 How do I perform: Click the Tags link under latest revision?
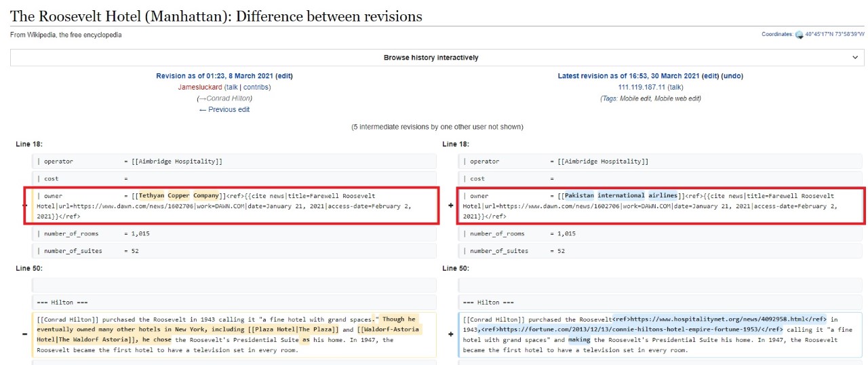click(610, 98)
